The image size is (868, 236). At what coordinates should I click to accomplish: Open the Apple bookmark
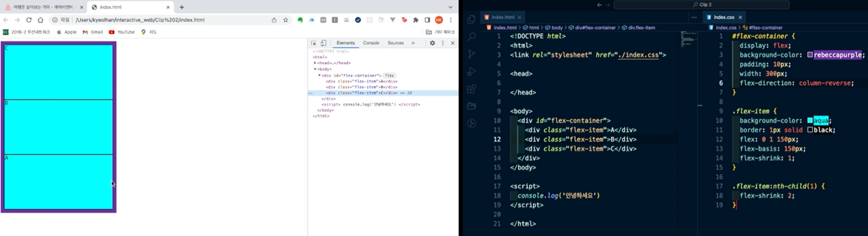(x=67, y=32)
